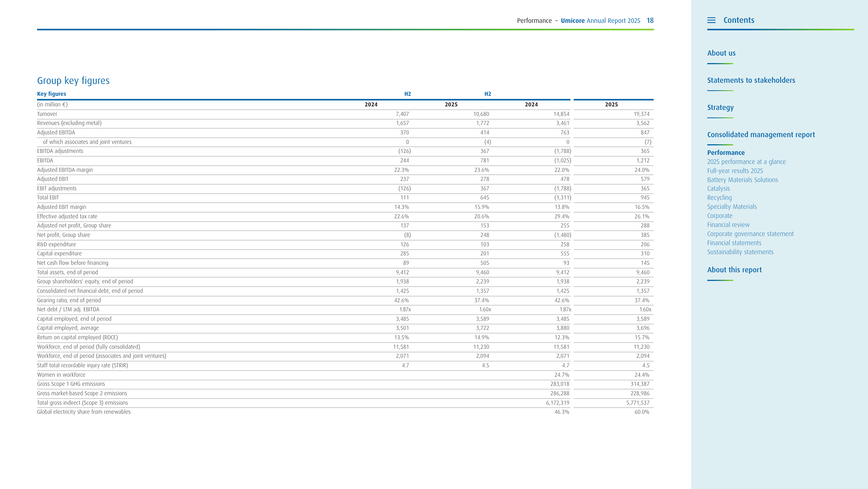Open the Recycling page
Image resolution: width=868 pixels, height=489 pixels.
pyautogui.click(x=719, y=198)
